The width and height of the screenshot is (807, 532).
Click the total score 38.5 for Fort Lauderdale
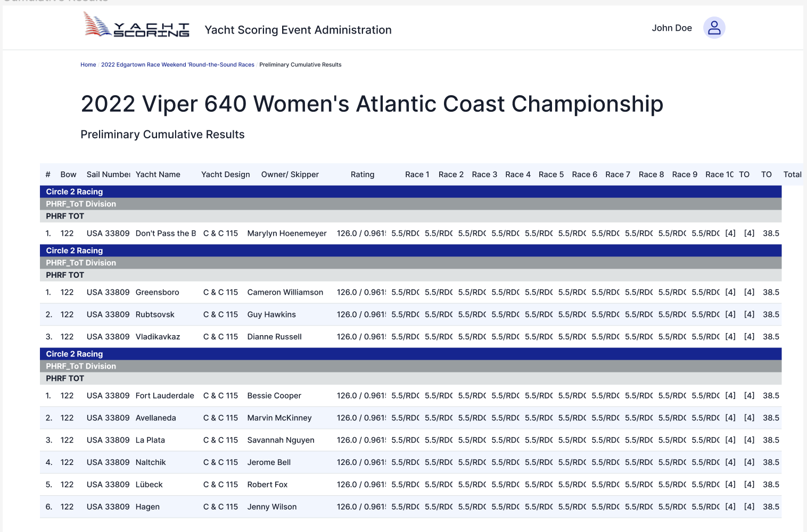pyautogui.click(x=771, y=395)
